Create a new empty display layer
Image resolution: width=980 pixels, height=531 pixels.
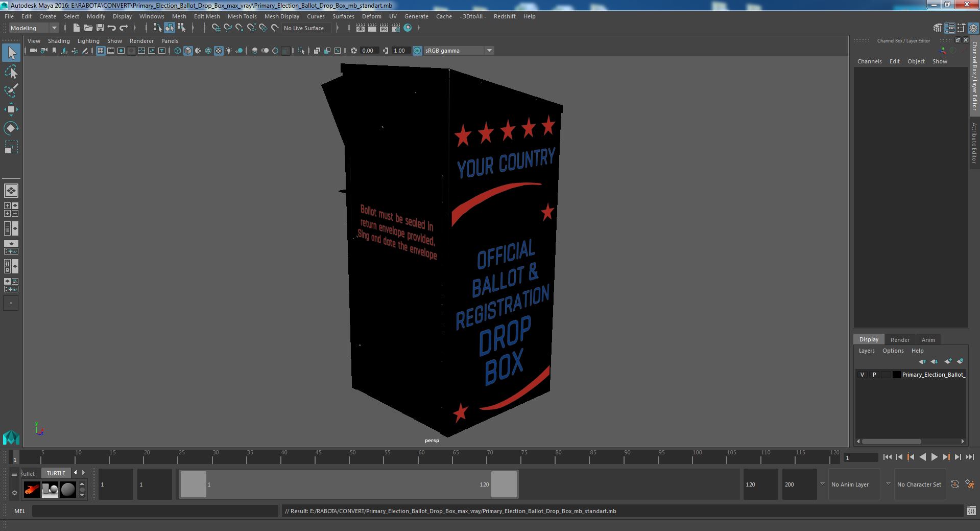948,361
